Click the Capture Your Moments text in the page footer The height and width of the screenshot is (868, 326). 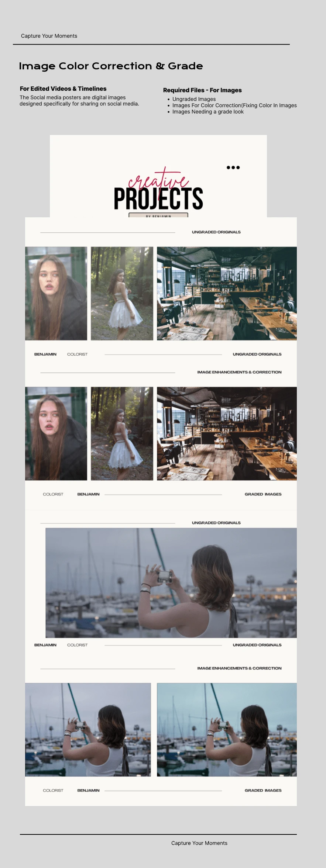(x=199, y=843)
